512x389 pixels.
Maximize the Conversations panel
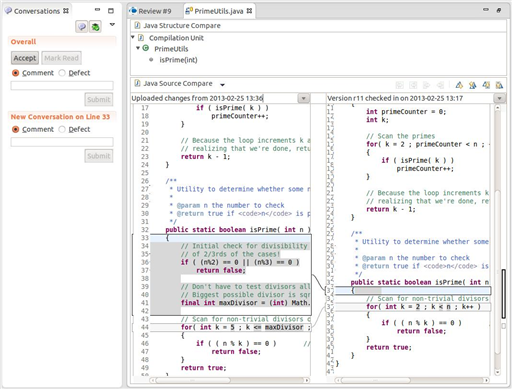[x=111, y=11]
